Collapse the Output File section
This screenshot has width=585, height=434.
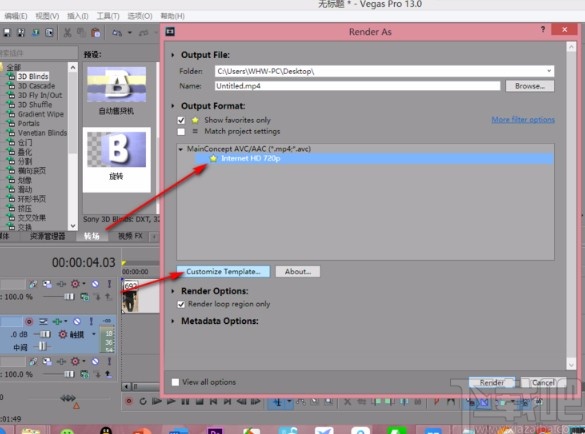tap(173, 55)
